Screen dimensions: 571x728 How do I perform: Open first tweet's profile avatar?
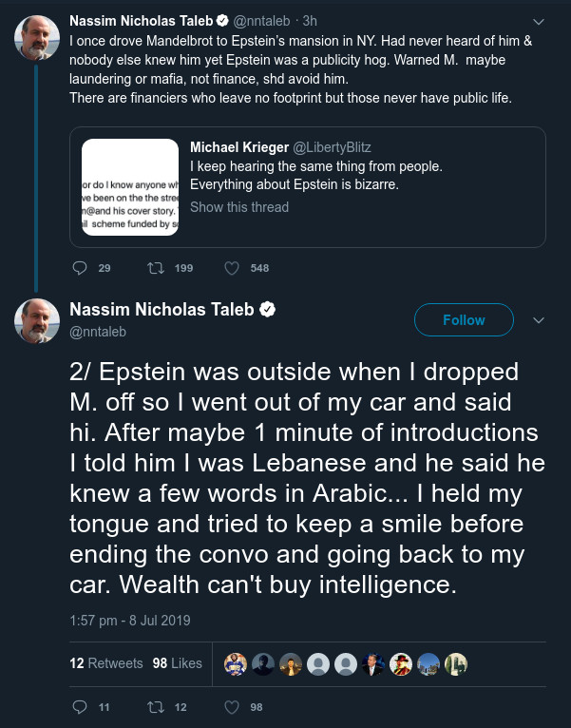[37, 37]
